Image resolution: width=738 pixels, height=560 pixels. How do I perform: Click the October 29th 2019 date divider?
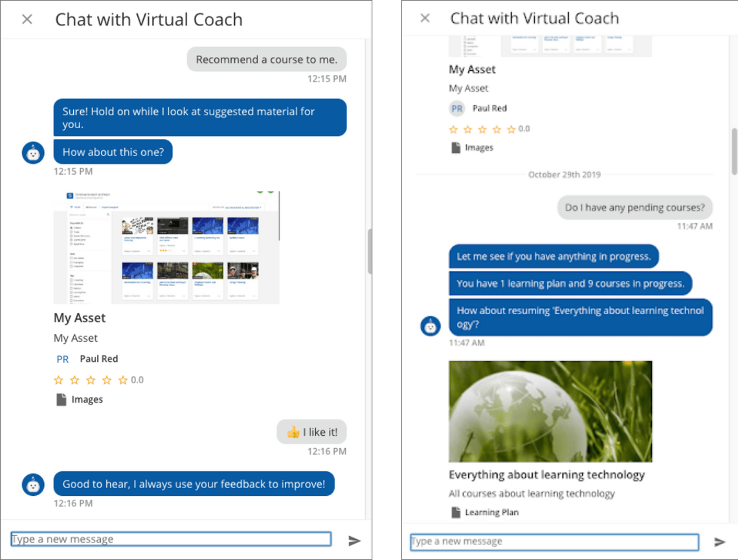pyautogui.click(x=564, y=174)
